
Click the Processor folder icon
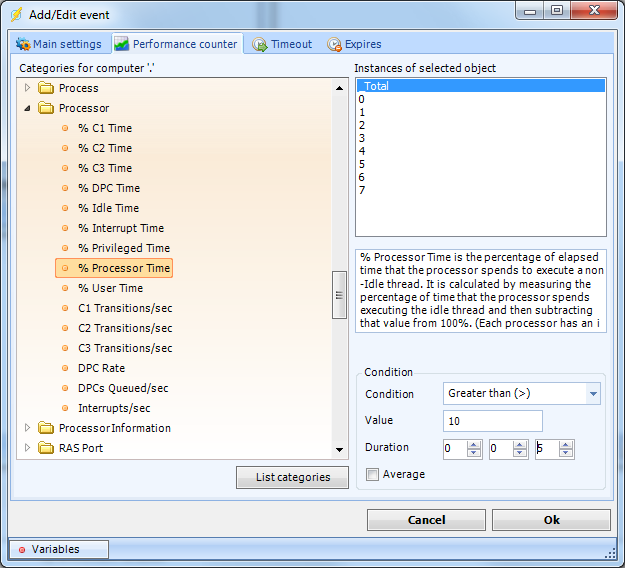[x=46, y=108]
